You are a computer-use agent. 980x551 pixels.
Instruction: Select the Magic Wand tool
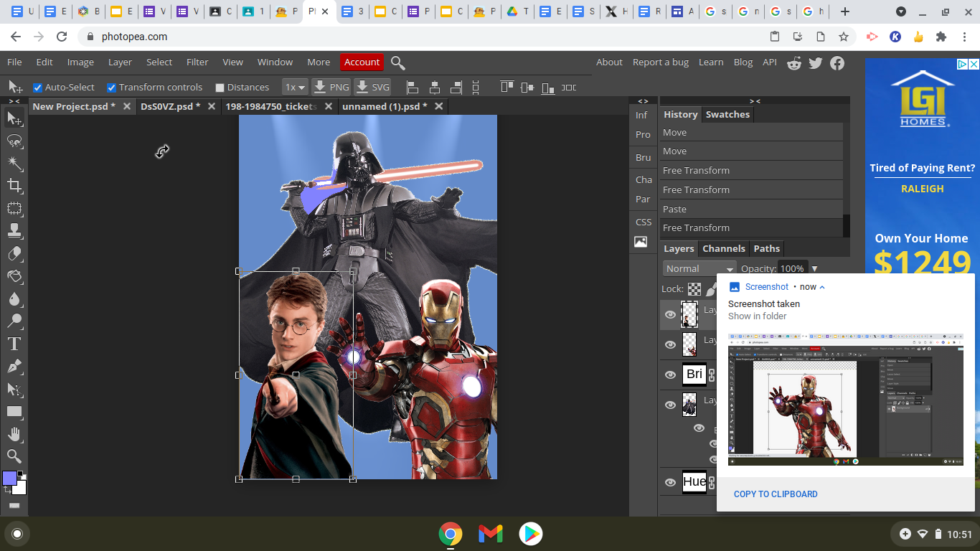click(x=14, y=164)
